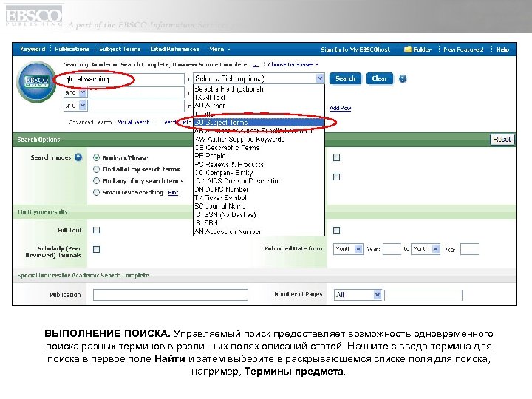Select Boolean/Phrase search mode

(x=96, y=158)
